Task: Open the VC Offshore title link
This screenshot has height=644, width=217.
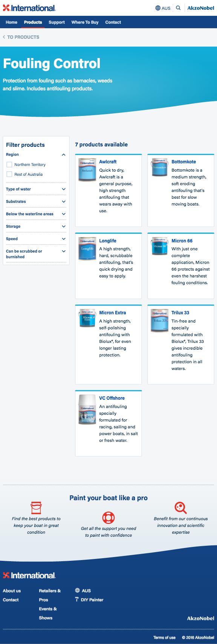Action: [112, 398]
